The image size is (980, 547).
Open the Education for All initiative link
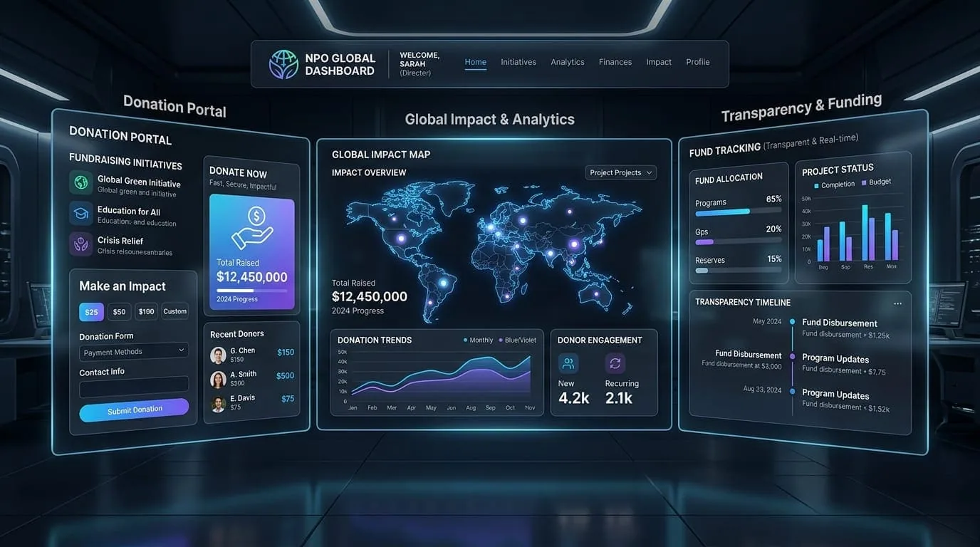pyautogui.click(x=129, y=211)
